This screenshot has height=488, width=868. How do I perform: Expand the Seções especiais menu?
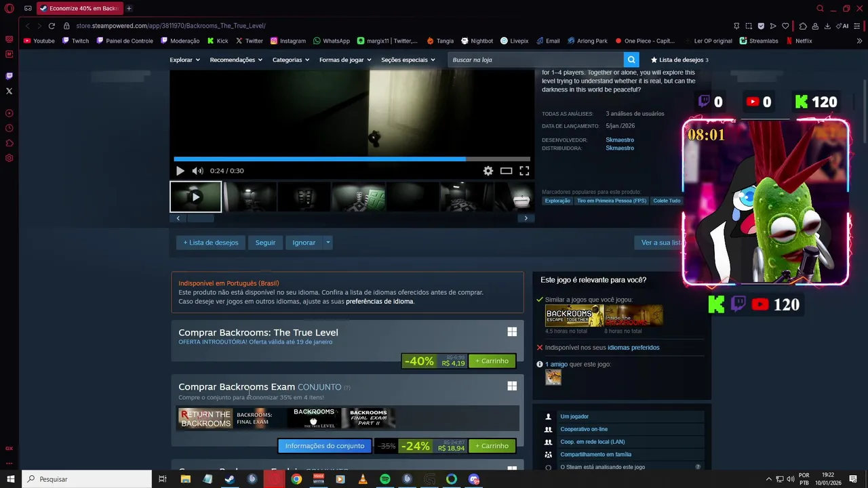click(408, 60)
